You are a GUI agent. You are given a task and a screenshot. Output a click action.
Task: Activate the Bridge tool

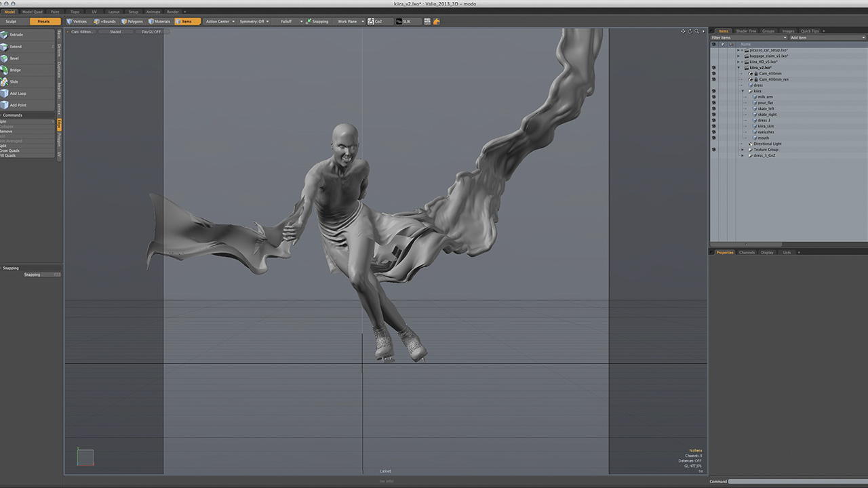(x=27, y=70)
